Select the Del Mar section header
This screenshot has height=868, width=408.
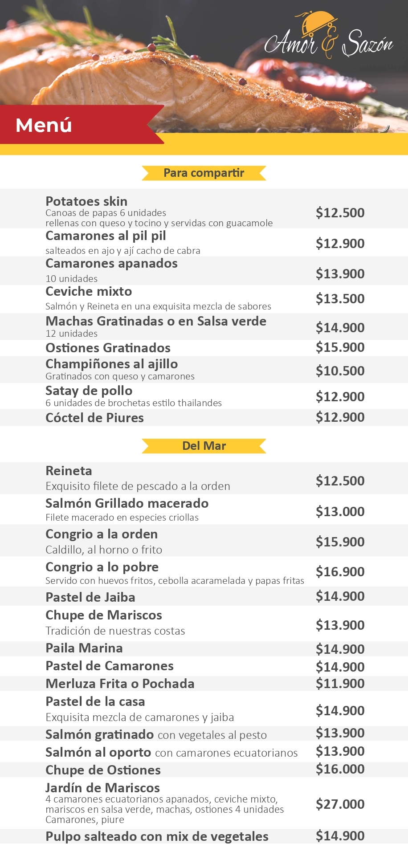click(x=204, y=446)
